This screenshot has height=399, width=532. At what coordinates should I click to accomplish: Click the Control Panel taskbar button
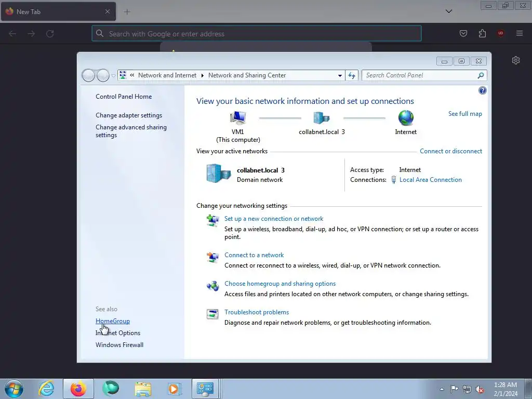pos(205,389)
